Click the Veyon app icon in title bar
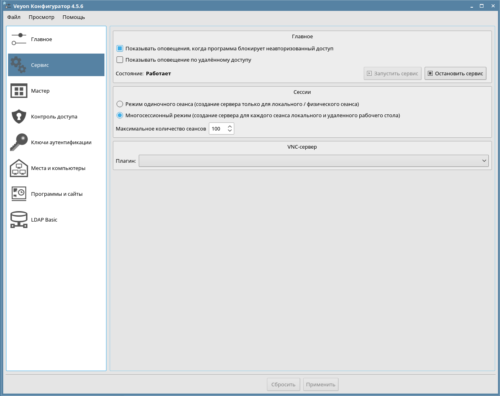 (7, 6)
